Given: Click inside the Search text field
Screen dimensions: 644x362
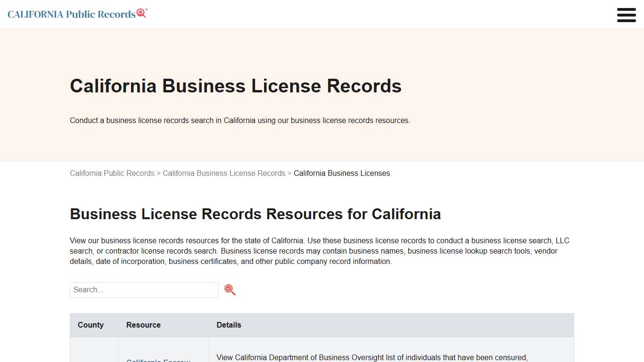Looking at the screenshot, I should 143,289.
